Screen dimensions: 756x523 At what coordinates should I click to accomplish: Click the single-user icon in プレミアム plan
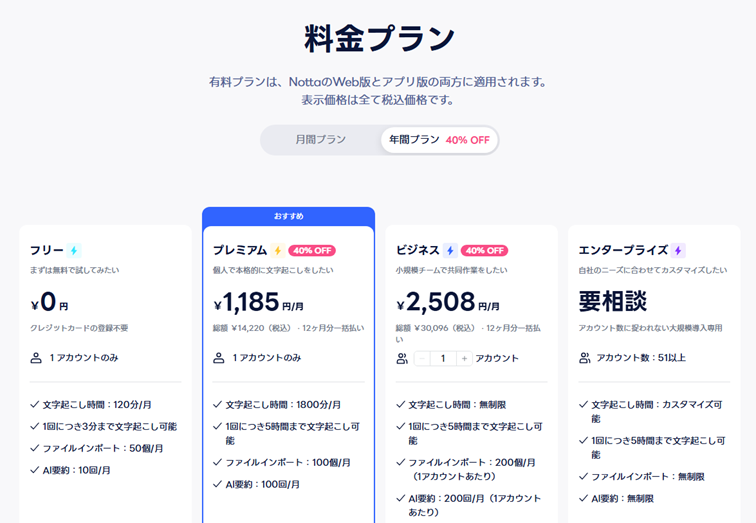[219, 358]
